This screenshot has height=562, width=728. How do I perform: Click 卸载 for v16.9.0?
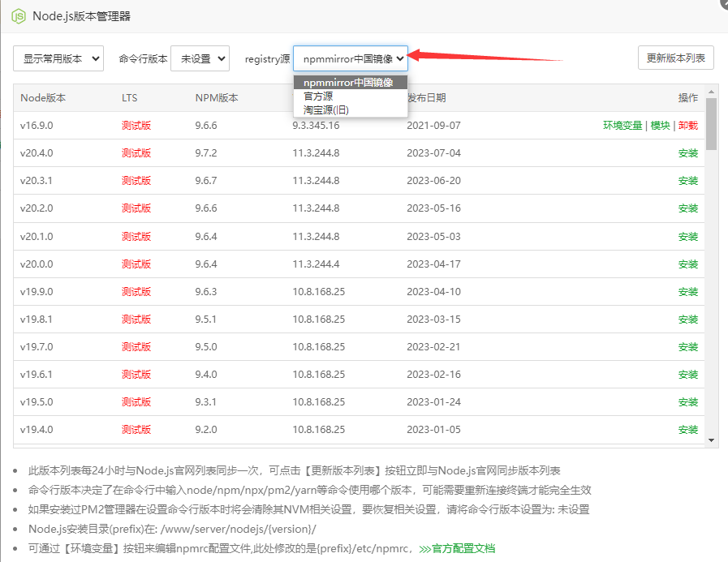point(688,126)
